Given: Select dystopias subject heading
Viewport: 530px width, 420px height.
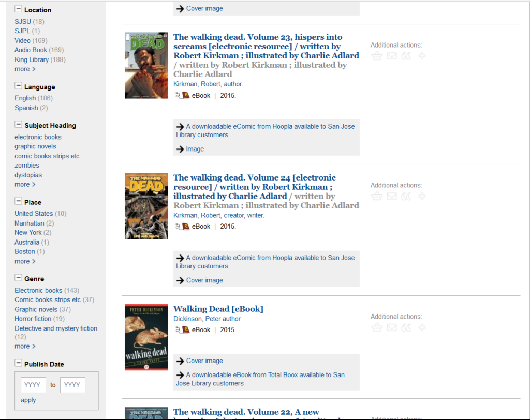Looking at the screenshot, I should [x=28, y=175].
